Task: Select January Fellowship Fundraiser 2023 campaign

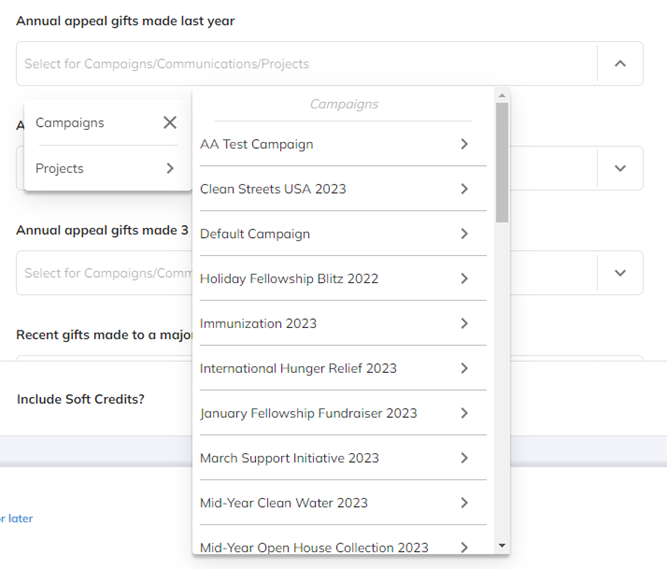Action: pos(308,413)
